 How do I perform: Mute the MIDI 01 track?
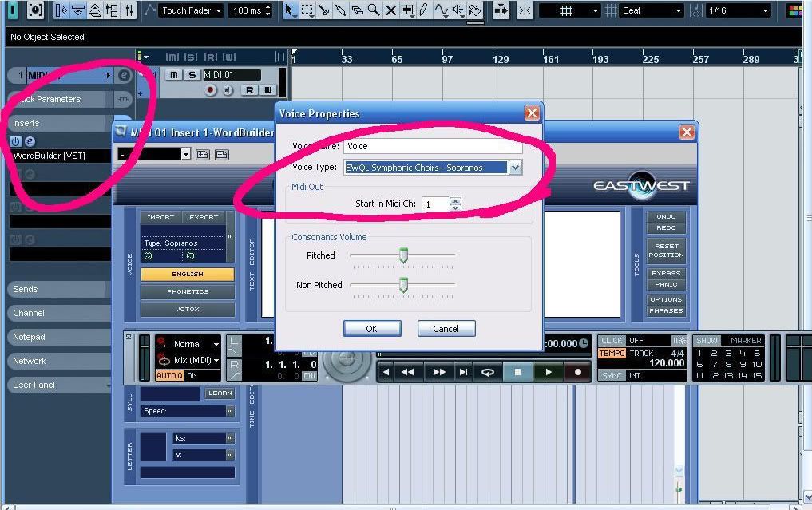click(x=174, y=75)
